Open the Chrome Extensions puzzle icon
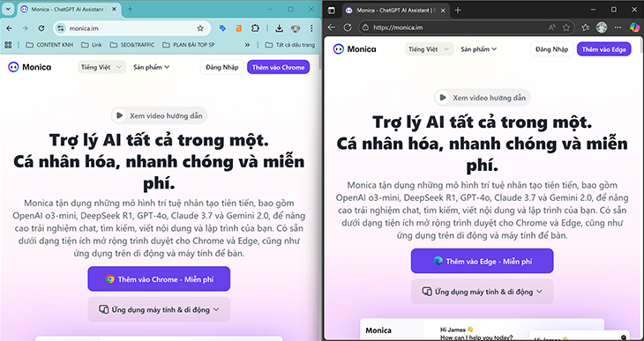 (255, 28)
